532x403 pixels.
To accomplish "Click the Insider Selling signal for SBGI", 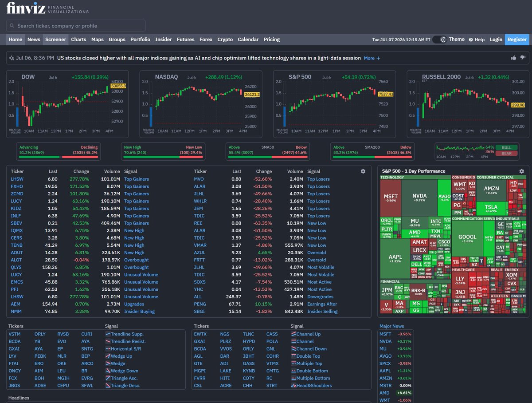I will coord(322,312).
